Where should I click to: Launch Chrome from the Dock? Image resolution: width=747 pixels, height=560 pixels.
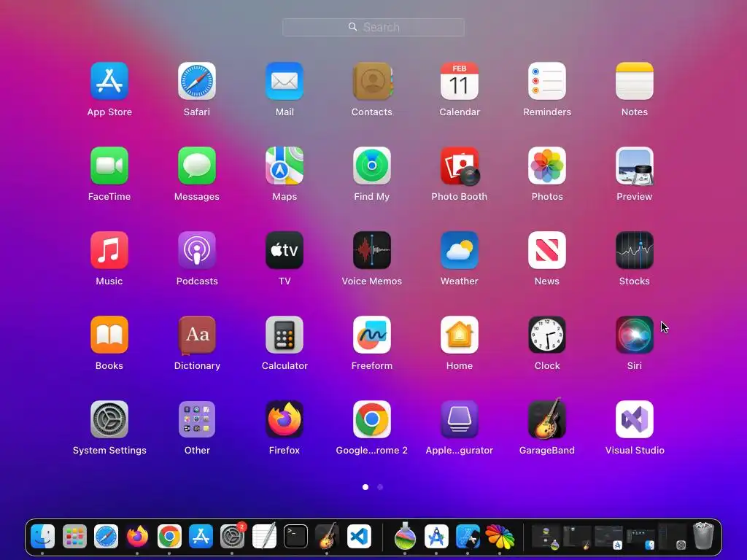point(169,537)
